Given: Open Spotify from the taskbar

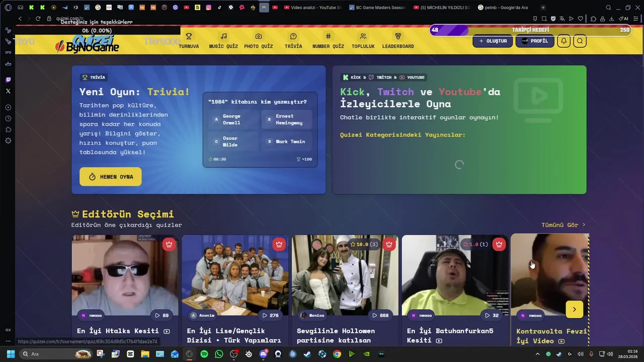Looking at the screenshot, I should [x=204, y=354].
